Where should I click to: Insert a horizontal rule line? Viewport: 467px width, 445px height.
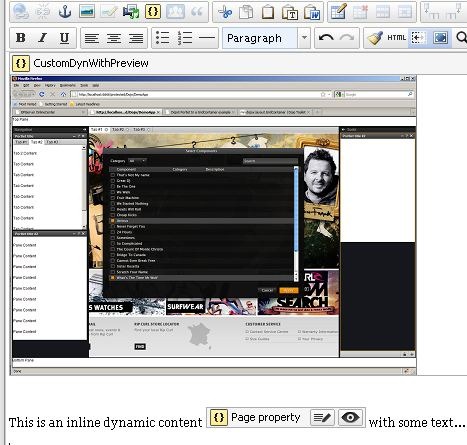[x=207, y=38]
